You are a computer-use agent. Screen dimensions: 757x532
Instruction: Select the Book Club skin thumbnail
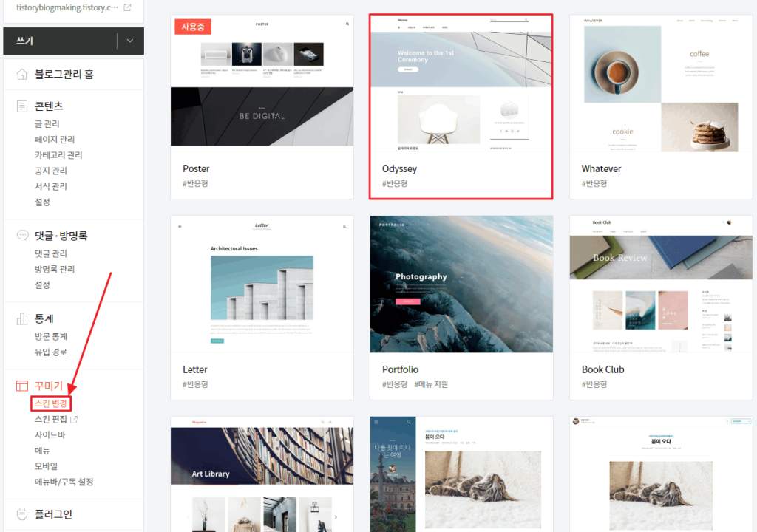click(x=661, y=284)
